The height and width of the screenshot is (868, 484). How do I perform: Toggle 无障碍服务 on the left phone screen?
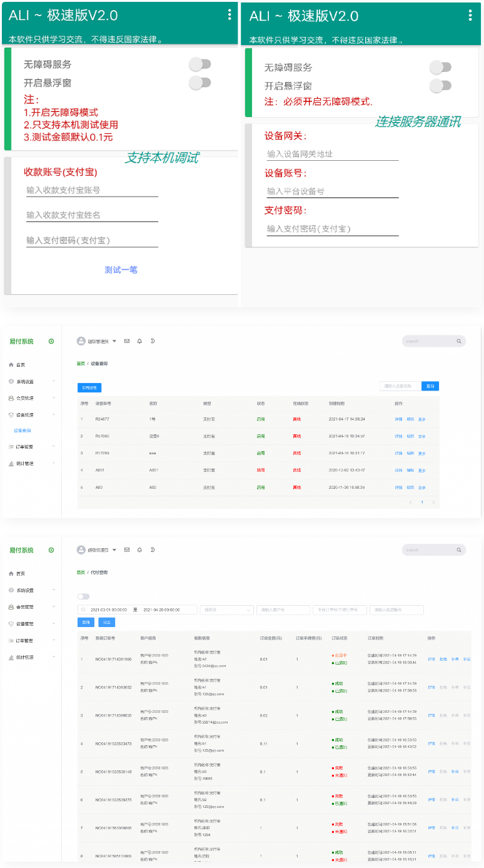pyautogui.click(x=200, y=64)
